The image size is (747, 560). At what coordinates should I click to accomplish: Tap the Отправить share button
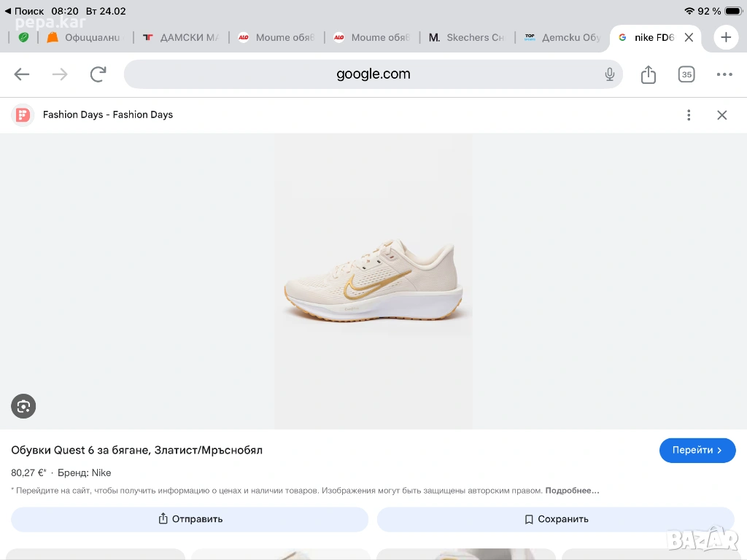click(x=190, y=519)
